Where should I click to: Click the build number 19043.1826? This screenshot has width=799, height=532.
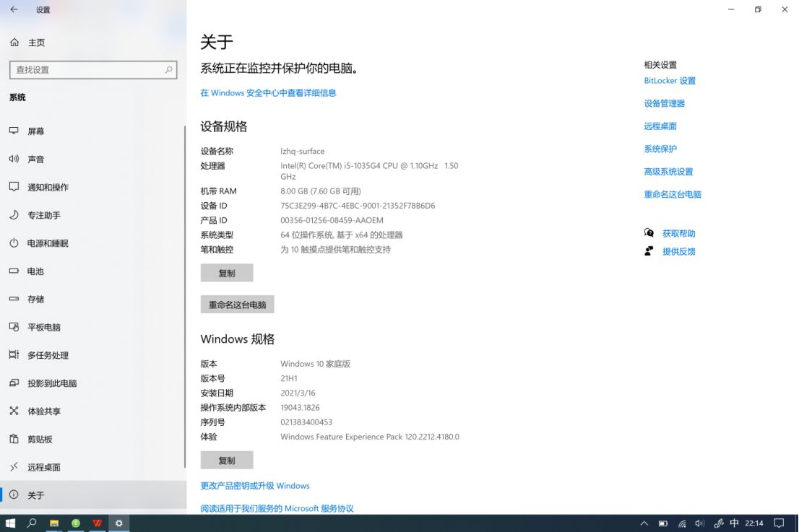coord(300,407)
